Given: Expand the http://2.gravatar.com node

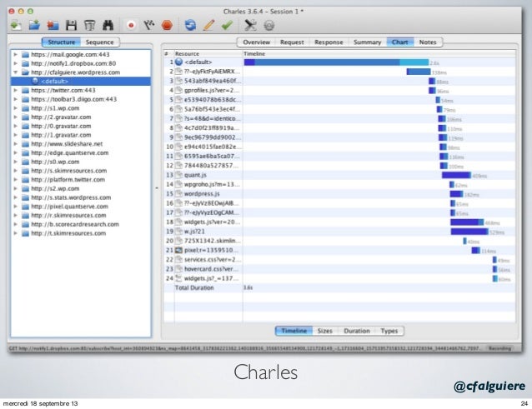Looking at the screenshot, I should [15, 117].
